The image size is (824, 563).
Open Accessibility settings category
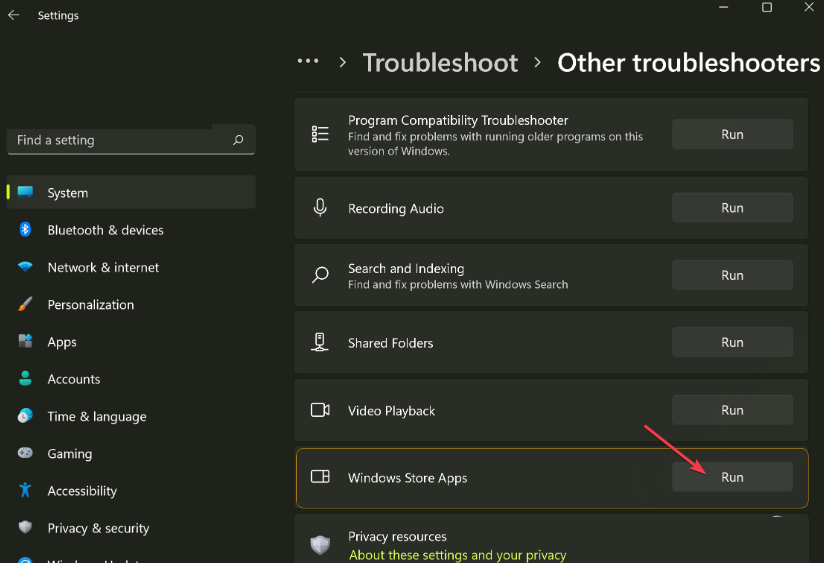[x=131, y=490]
